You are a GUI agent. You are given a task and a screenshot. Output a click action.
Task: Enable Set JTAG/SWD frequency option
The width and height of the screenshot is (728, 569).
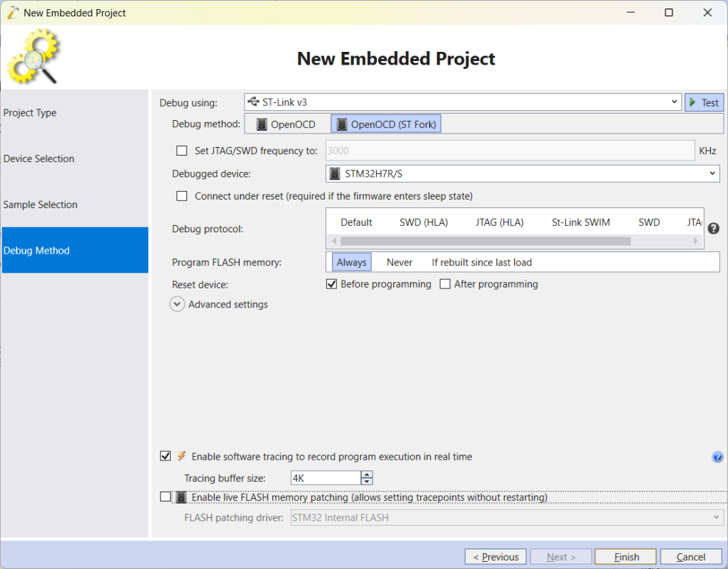(181, 150)
